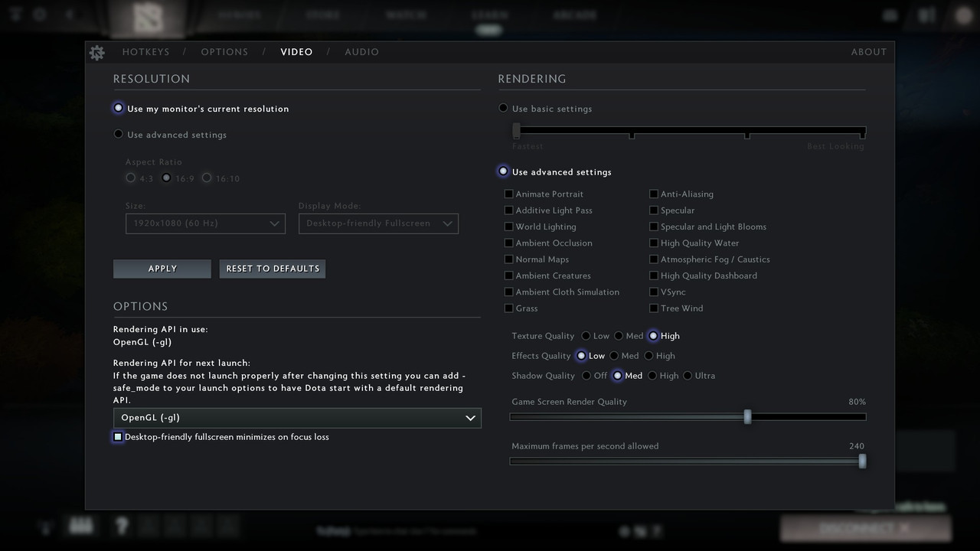Enable Anti-Aliasing
Viewport: 980px width, 551px height.
681,194
